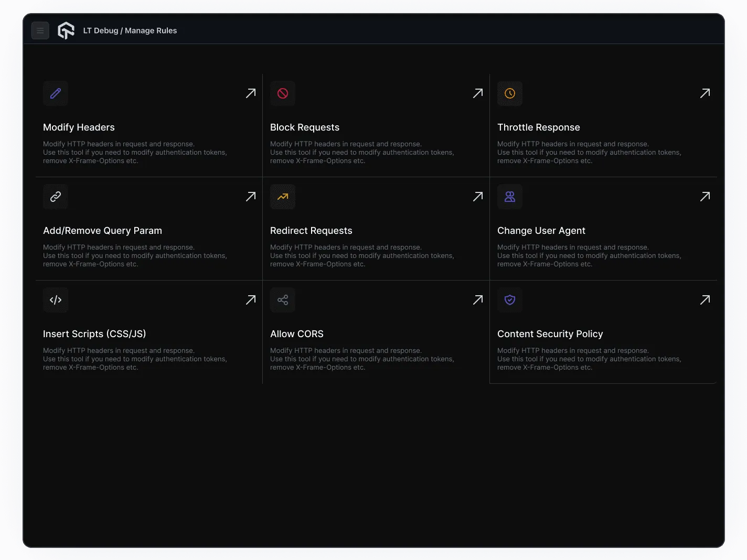Click the Change User Agent people icon

[509, 197]
